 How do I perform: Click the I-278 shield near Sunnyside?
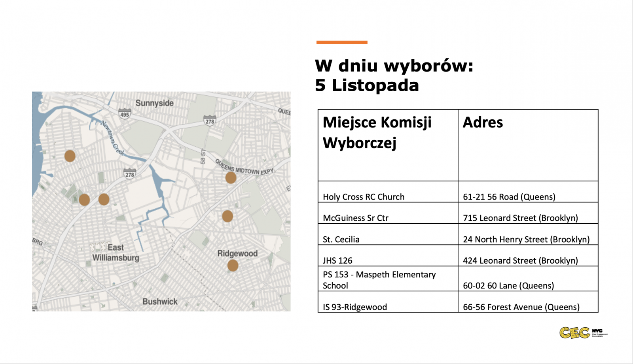210,121
